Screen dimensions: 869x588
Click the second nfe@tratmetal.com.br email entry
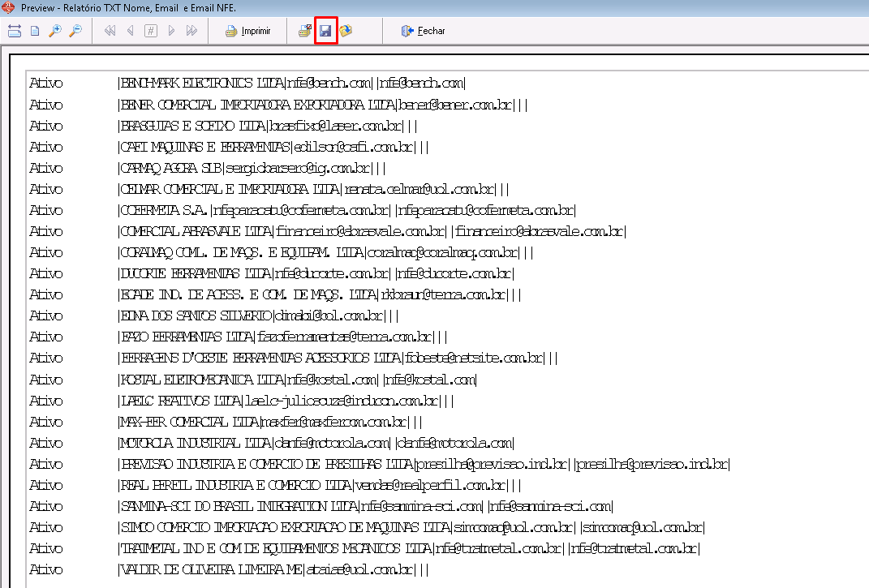pos(634,548)
